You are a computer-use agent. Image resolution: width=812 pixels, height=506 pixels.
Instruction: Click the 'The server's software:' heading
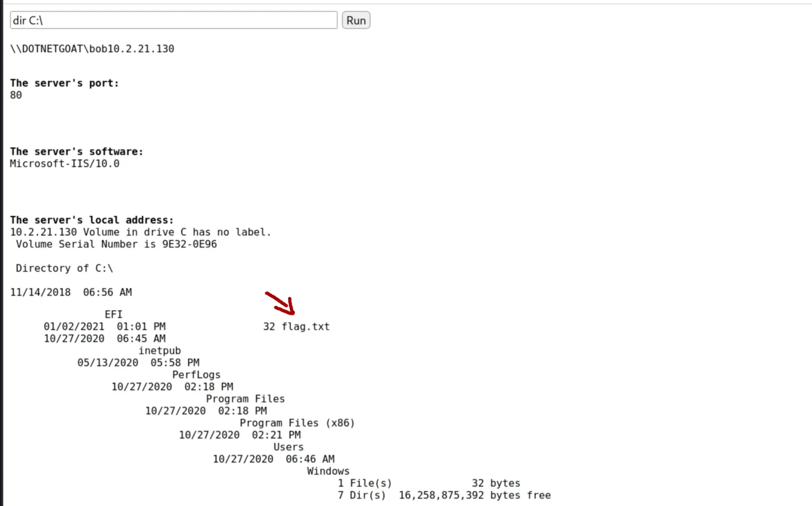76,152
